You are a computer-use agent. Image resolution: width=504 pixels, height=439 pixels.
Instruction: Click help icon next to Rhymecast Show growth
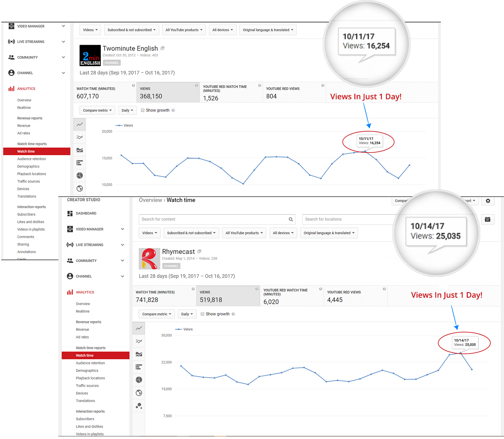point(233,314)
